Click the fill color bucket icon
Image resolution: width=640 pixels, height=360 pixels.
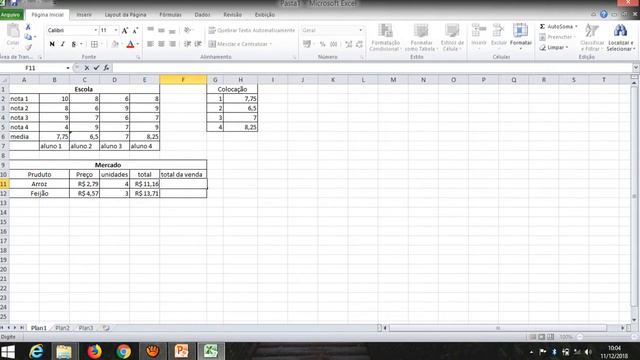pos(115,44)
